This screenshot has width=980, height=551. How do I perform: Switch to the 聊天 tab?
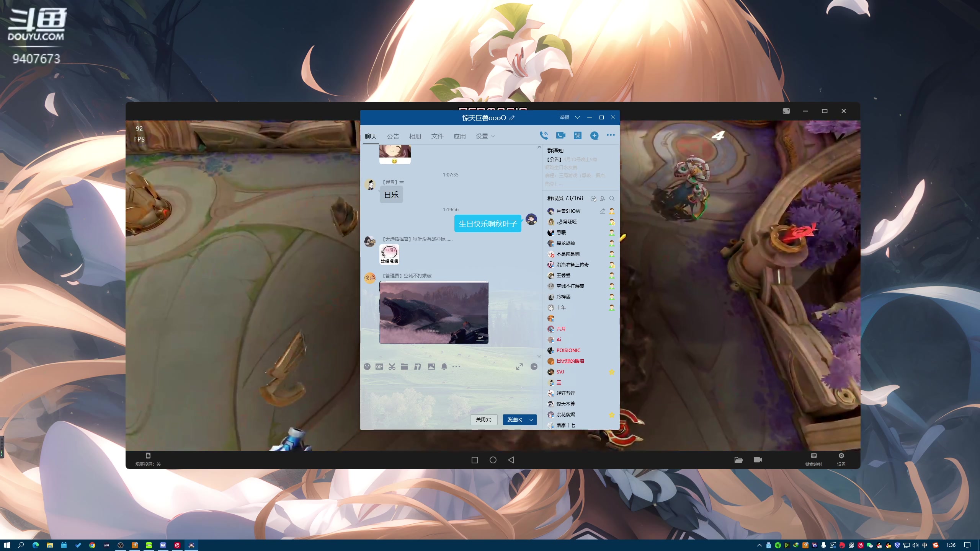pyautogui.click(x=371, y=137)
